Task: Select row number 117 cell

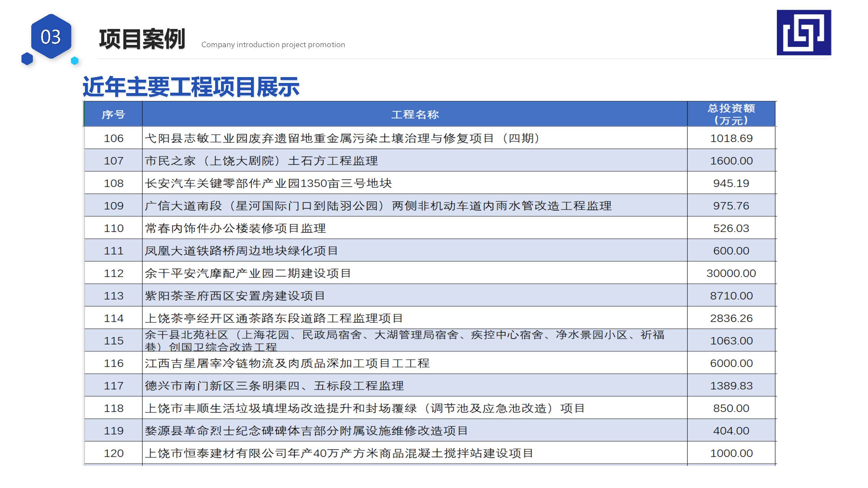Action: point(113,386)
